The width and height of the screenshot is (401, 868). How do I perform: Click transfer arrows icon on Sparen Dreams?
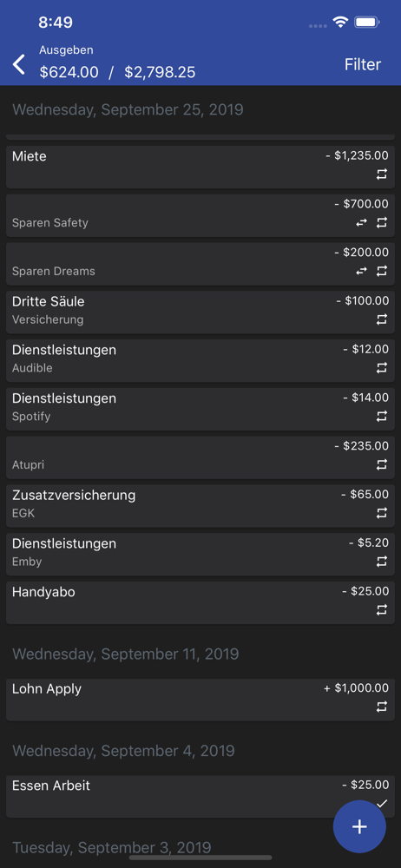pyautogui.click(x=361, y=271)
